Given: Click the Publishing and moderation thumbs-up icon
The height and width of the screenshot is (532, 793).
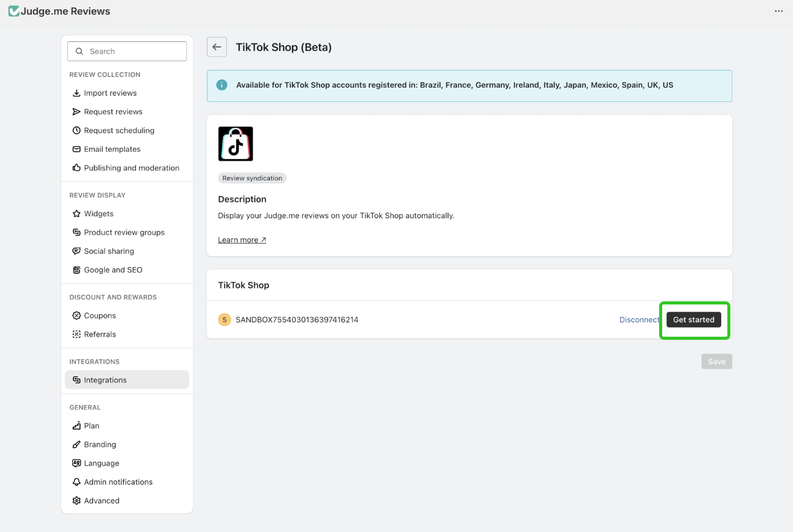Looking at the screenshot, I should (x=76, y=168).
